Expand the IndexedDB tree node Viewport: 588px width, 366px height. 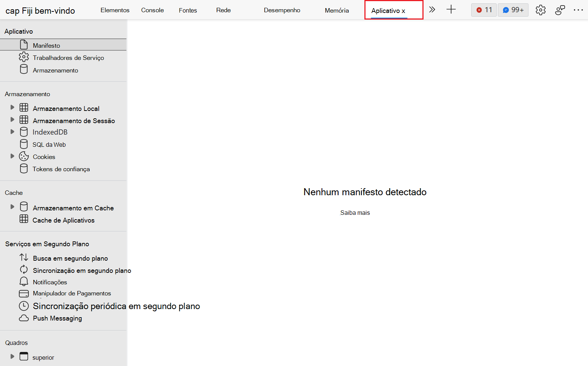pos(12,132)
